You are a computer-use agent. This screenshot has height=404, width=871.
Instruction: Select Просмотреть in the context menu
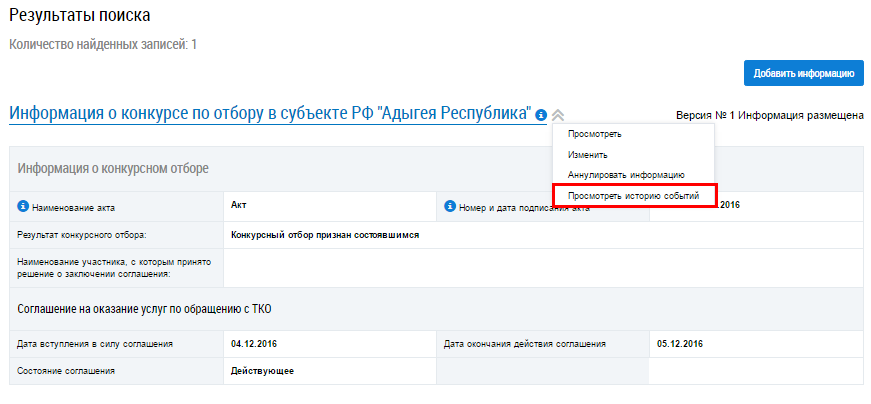pyautogui.click(x=594, y=134)
